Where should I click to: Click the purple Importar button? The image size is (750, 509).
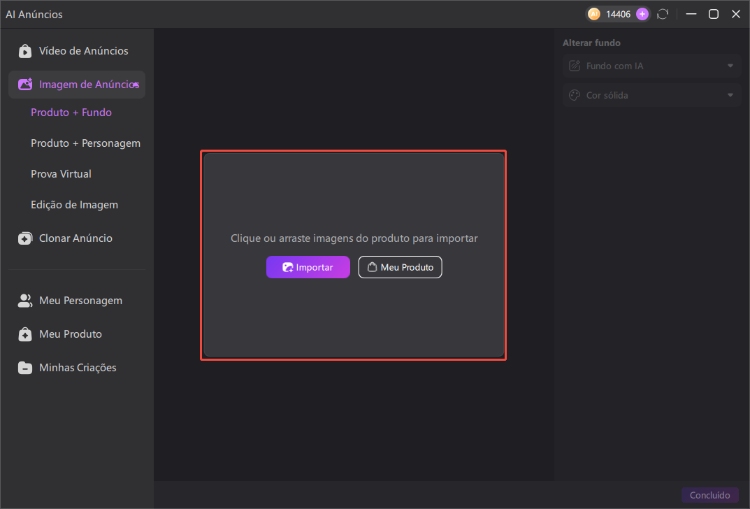308,267
